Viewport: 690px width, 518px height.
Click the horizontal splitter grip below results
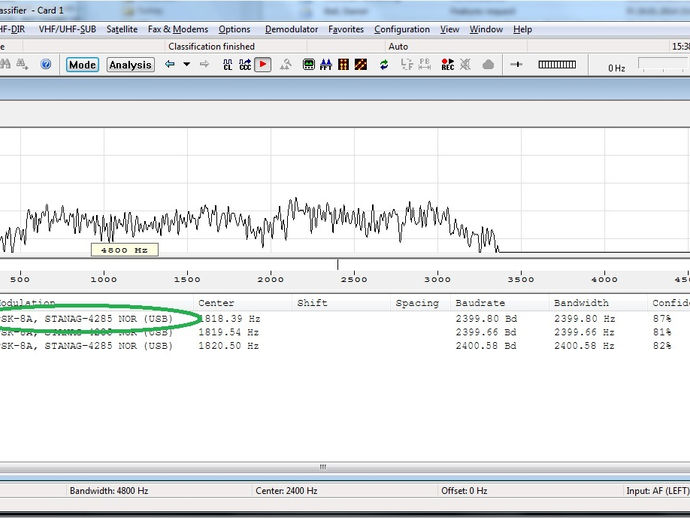[323, 467]
